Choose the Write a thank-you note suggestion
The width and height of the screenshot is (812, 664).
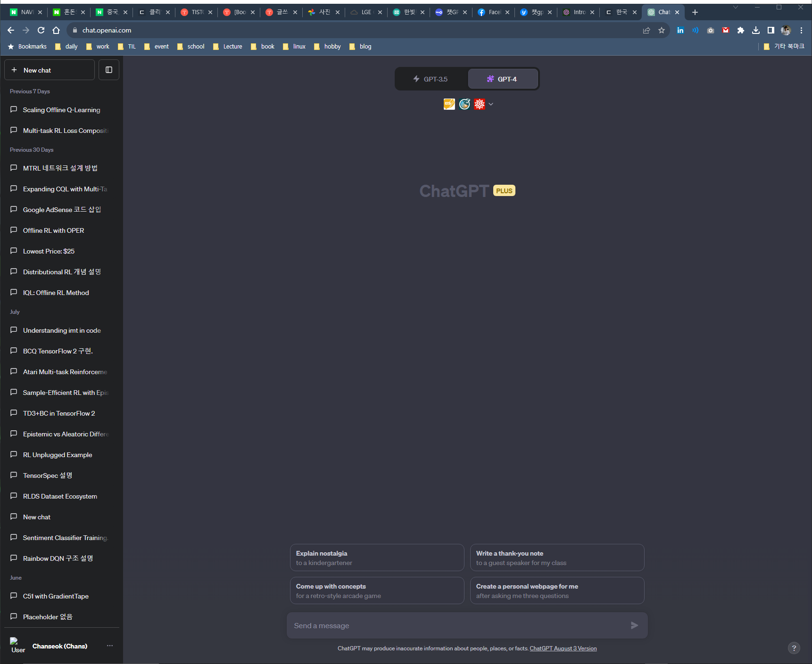557,557
